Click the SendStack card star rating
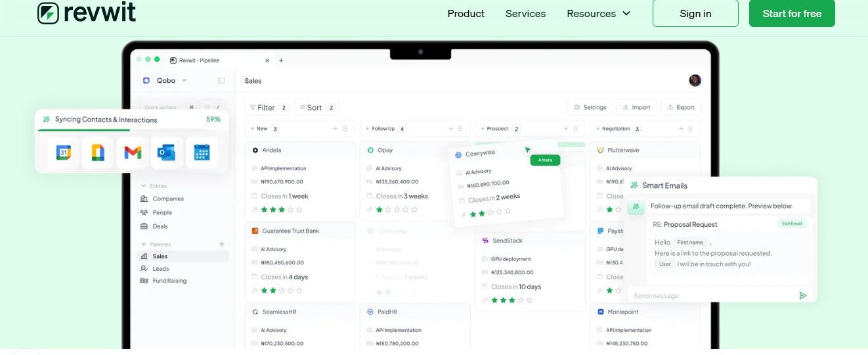 coord(511,300)
